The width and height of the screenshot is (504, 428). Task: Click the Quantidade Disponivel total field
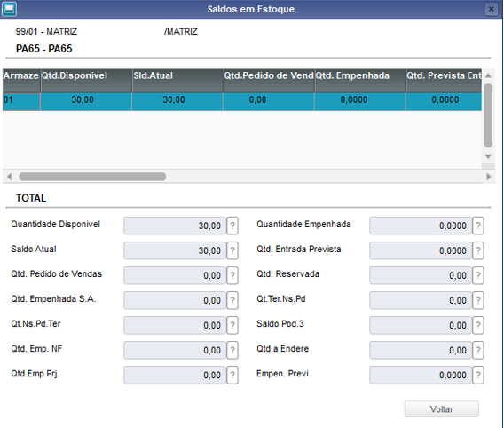175,226
